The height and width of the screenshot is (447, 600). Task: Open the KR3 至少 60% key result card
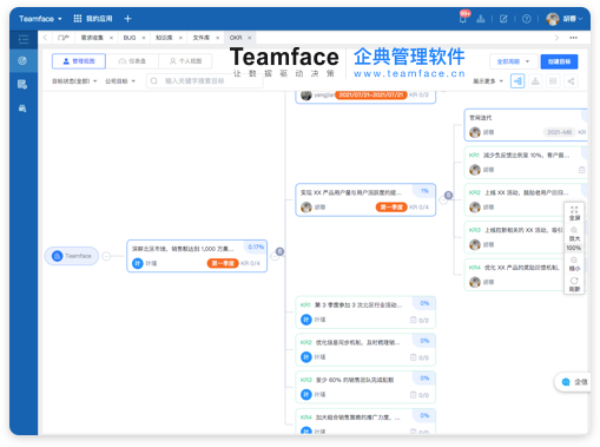point(365,387)
